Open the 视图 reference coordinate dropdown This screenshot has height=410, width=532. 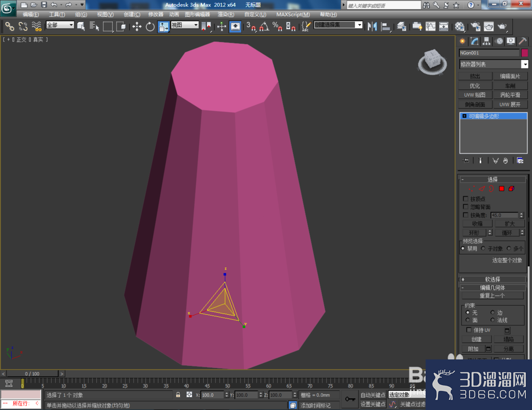[185, 25]
